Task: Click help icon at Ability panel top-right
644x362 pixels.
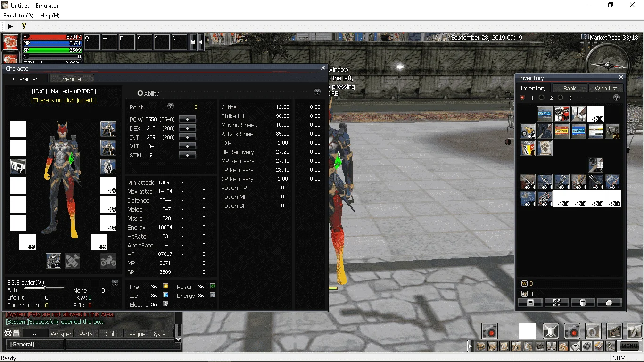Action: (317, 92)
